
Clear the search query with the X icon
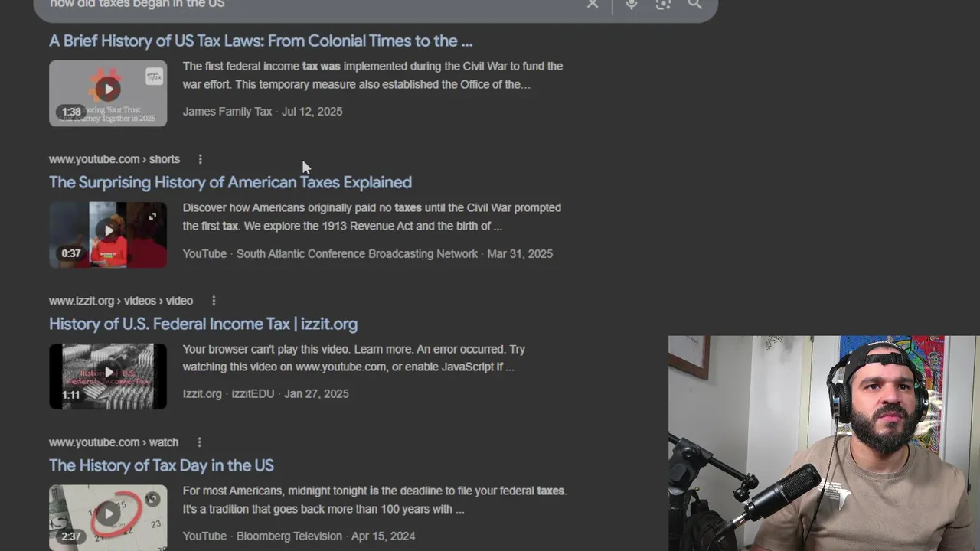pos(593,4)
